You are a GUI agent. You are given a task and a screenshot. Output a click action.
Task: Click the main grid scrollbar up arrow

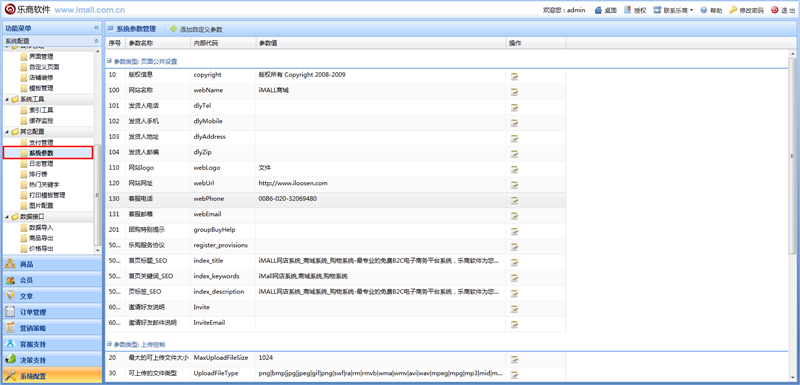793,54
